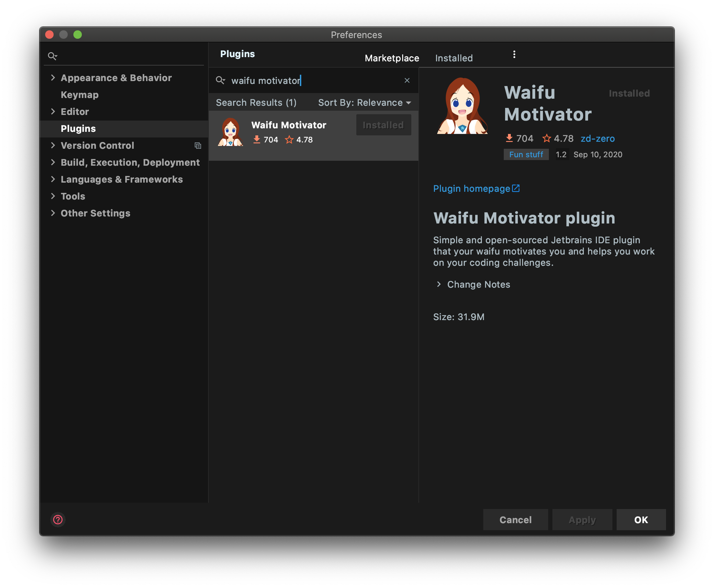Open the Sort By Relevance dropdown
This screenshot has height=588, width=714.
click(x=364, y=103)
